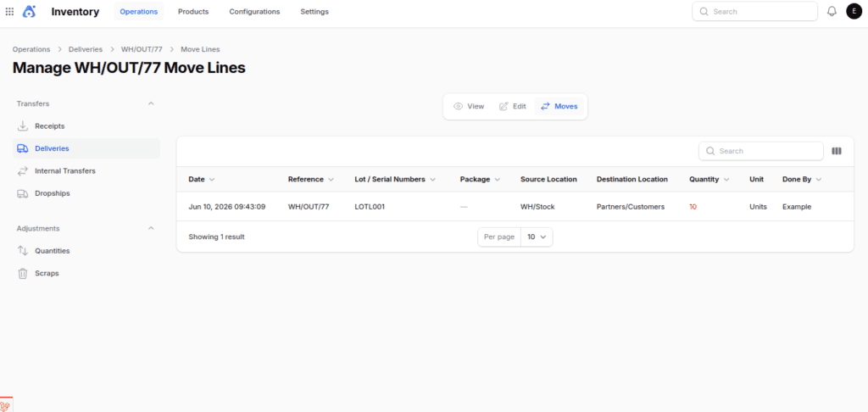Sort by the Done By column

point(802,180)
